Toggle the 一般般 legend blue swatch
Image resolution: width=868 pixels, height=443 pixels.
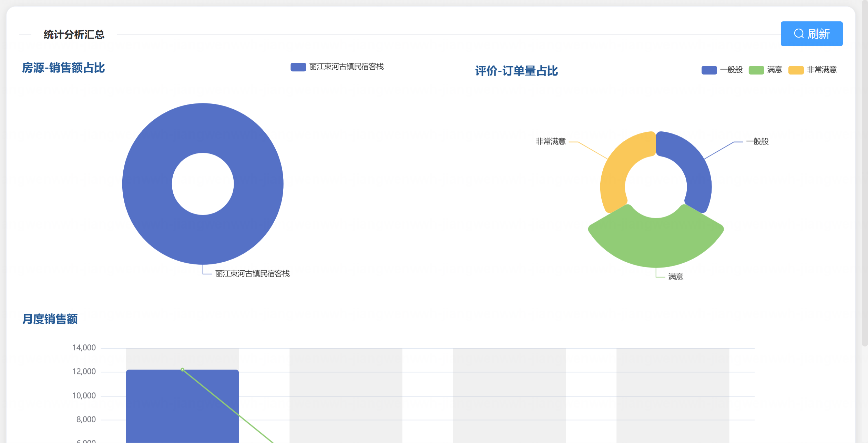[709, 70]
